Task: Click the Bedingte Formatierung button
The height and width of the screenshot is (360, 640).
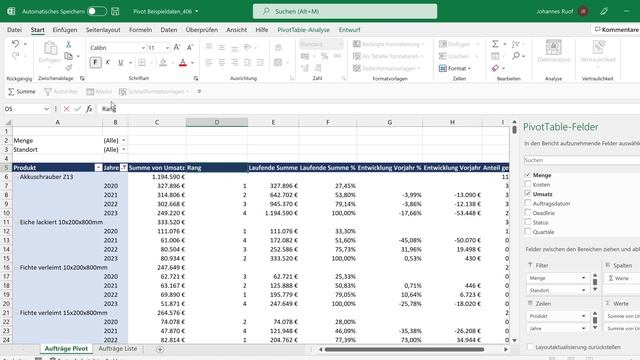Action: pos(389,44)
